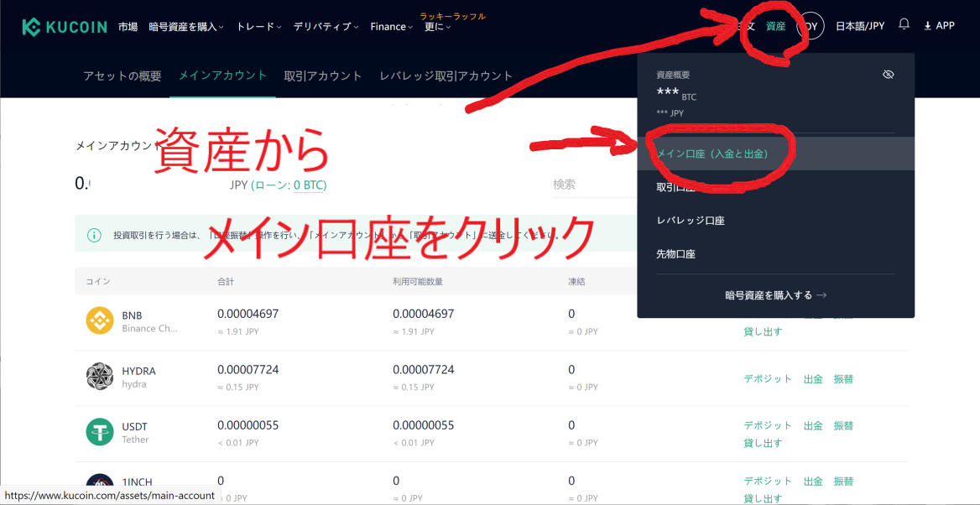This screenshot has height=505, width=980.
Task: Click the HYDRA coin name text
Action: pyautogui.click(x=138, y=372)
